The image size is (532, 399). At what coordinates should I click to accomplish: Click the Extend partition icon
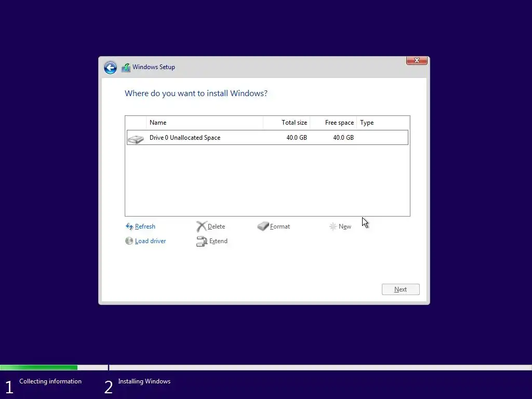tap(202, 241)
